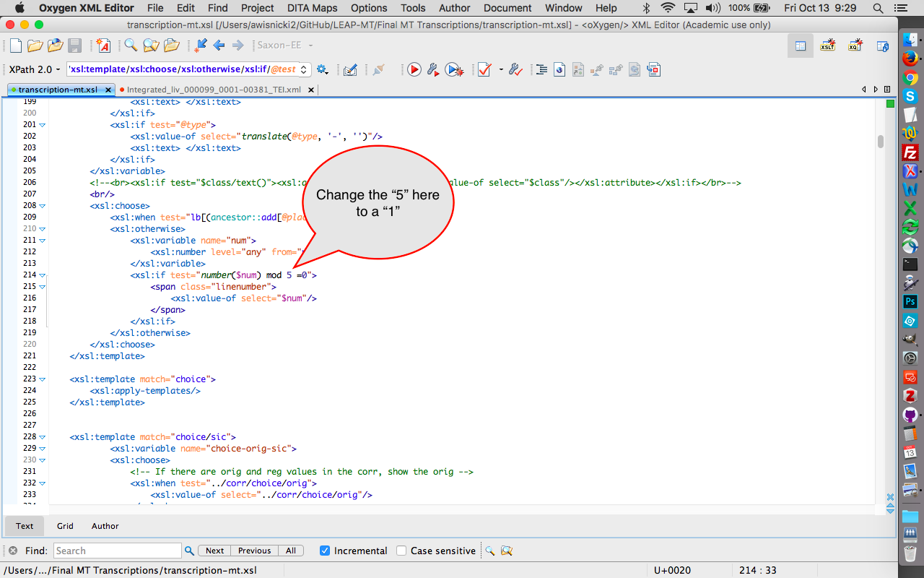Click the search magnifier next to Find field

[x=189, y=551]
